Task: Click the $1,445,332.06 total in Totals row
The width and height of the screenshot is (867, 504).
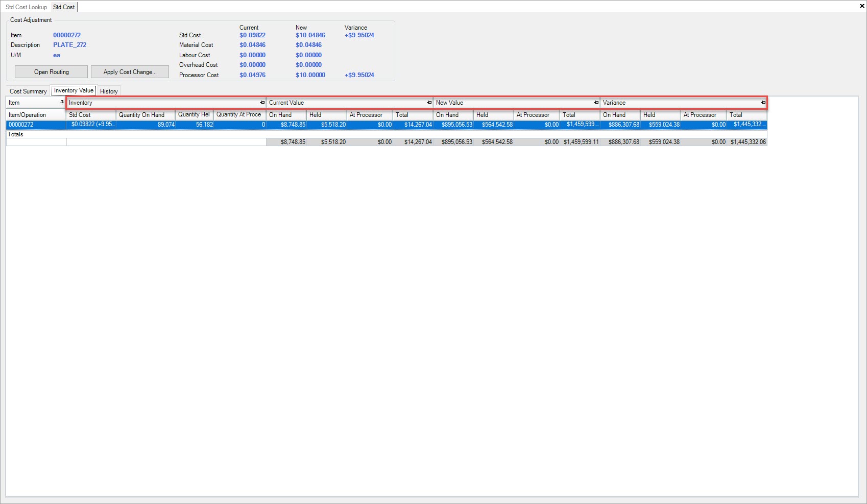Action: pos(748,142)
